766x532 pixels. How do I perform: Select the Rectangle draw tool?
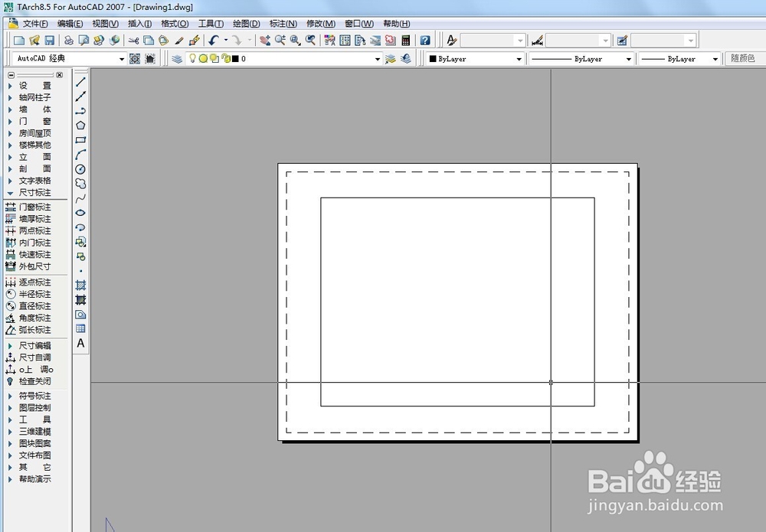[80, 140]
